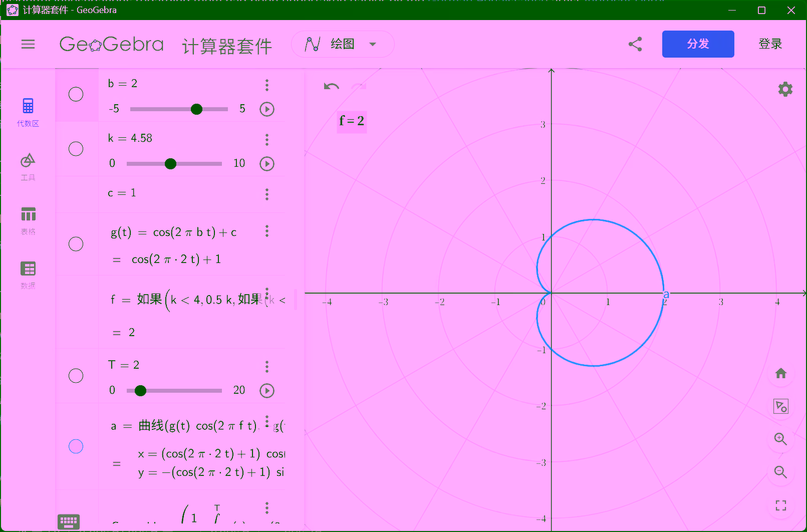The image size is (807, 532).
Task: Zoom out on the graphics view
Action: (780, 472)
